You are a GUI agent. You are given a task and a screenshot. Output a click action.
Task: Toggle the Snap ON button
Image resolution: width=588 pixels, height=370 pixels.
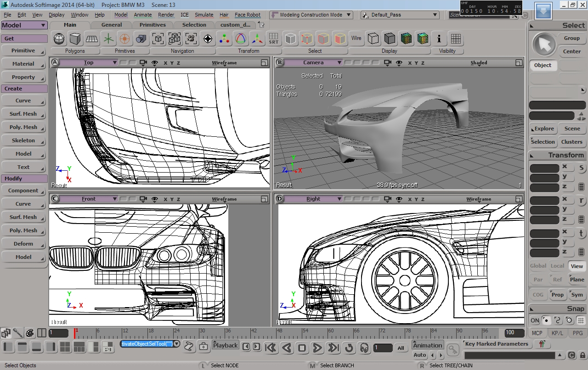(x=535, y=320)
